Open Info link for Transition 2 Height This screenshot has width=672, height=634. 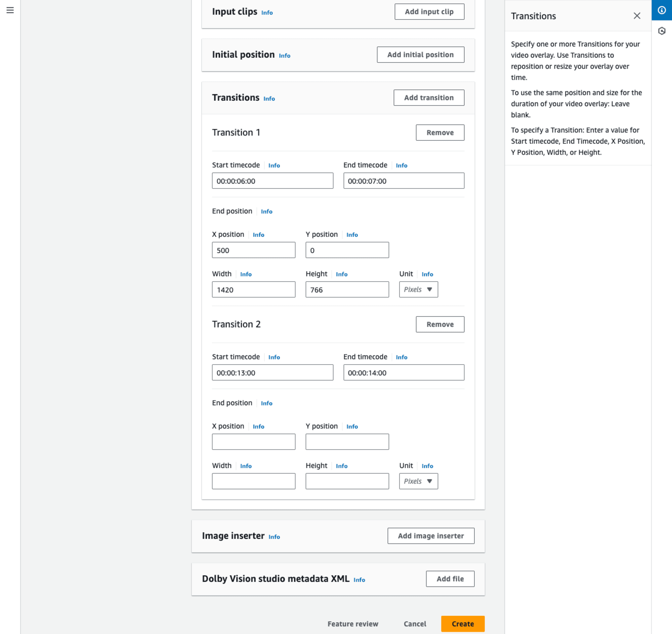coord(342,466)
